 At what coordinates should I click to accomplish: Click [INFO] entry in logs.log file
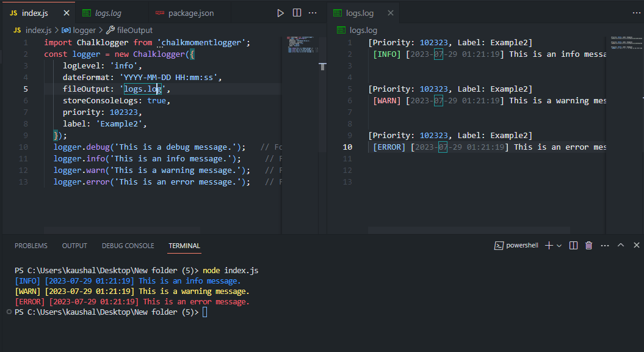point(386,54)
